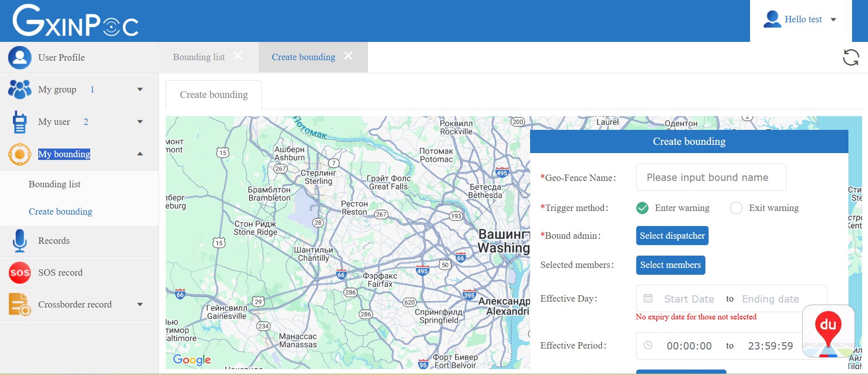Viewport: 868px width, 375px height.
Task: Click the user avatar icon beside Hello test
Action: 772,19
